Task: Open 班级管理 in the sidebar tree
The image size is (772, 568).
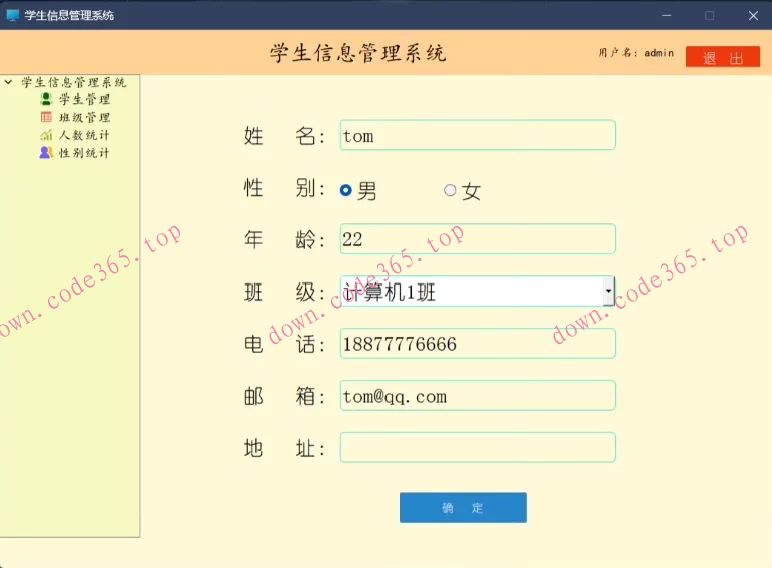Action: (84, 118)
